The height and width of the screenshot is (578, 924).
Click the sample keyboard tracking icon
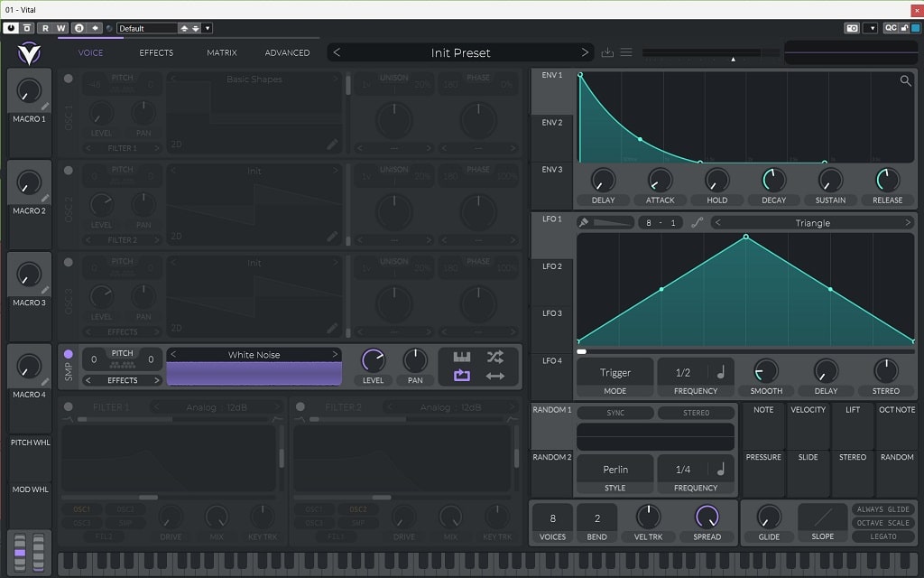(x=461, y=356)
